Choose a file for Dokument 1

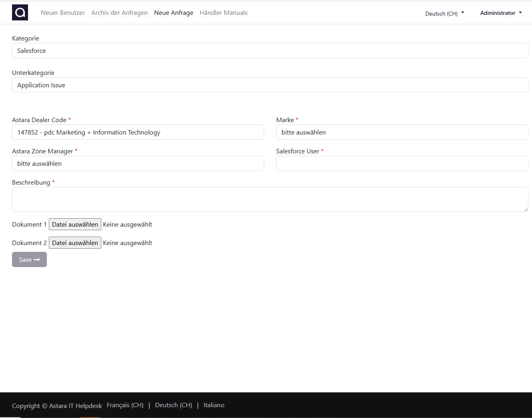coord(75,225)
